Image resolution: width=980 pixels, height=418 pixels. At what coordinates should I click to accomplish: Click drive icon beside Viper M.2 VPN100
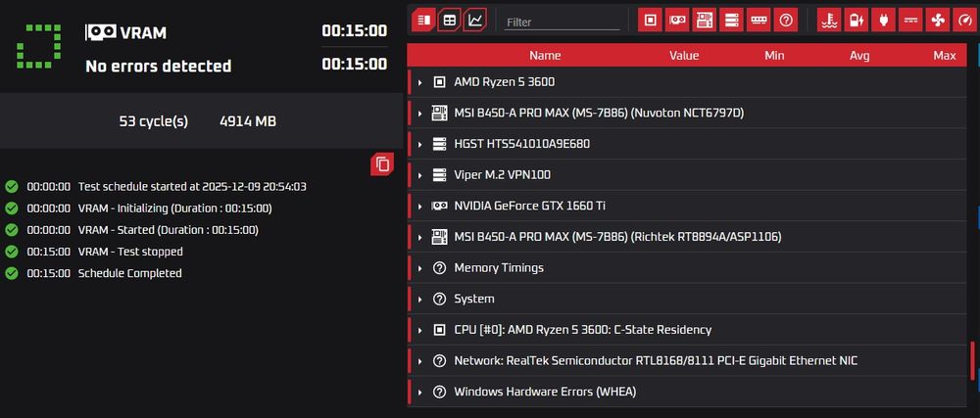coord(439,174)
